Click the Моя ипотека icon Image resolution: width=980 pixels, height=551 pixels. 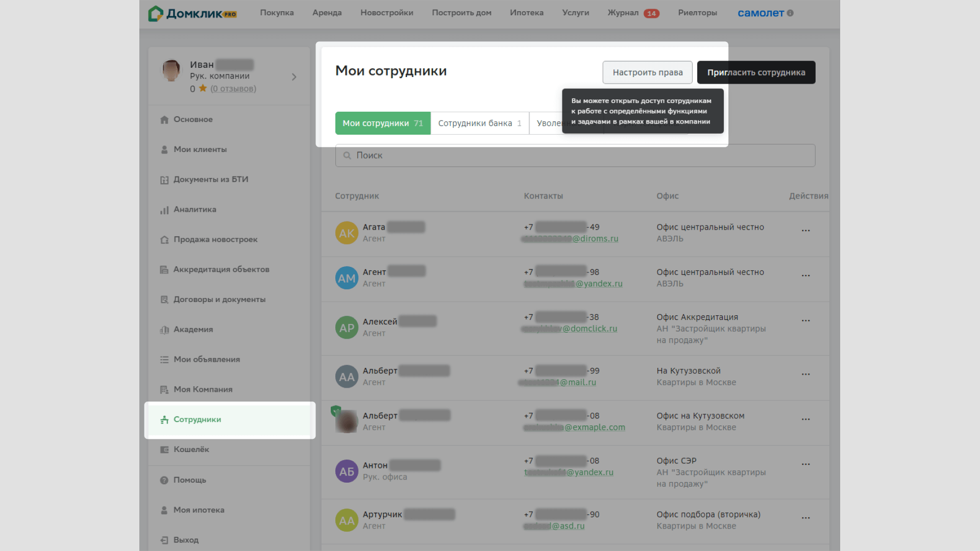pos(164,510)
